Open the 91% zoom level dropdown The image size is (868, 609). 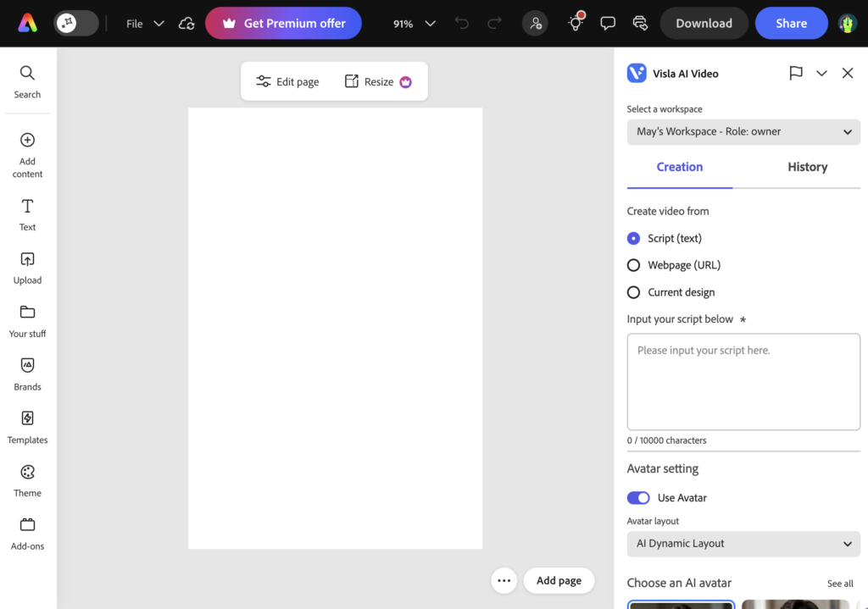pos(415,24)
